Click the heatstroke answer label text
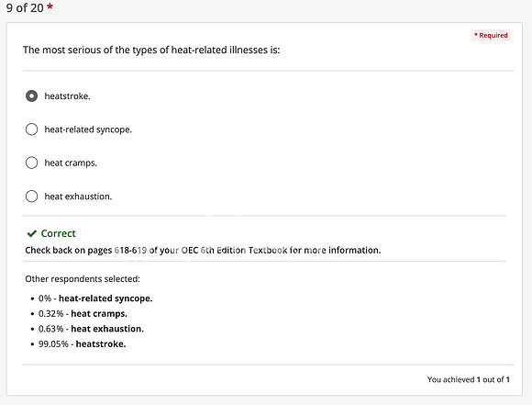The height and width of the screenshot is (405, 532). click(68, 96)
